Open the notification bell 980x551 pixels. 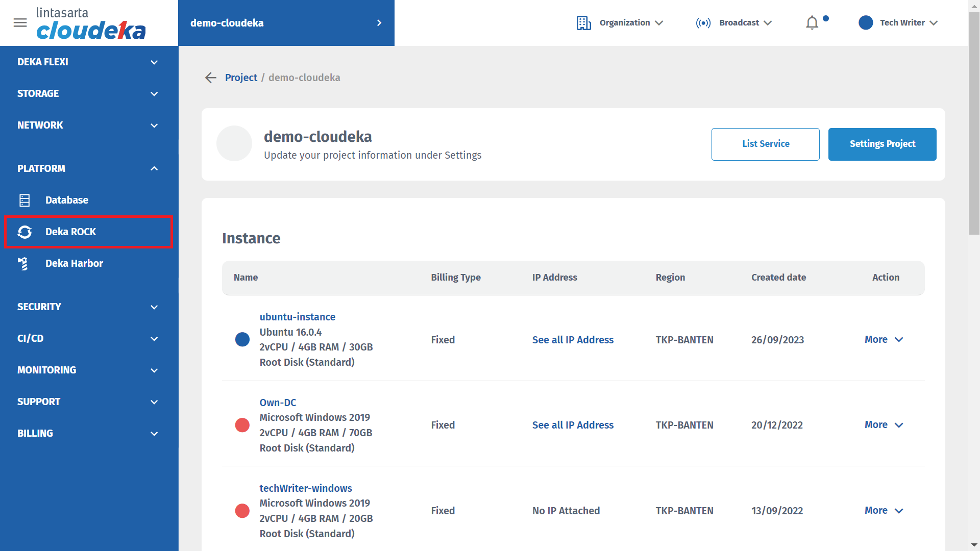coord(812,23)
